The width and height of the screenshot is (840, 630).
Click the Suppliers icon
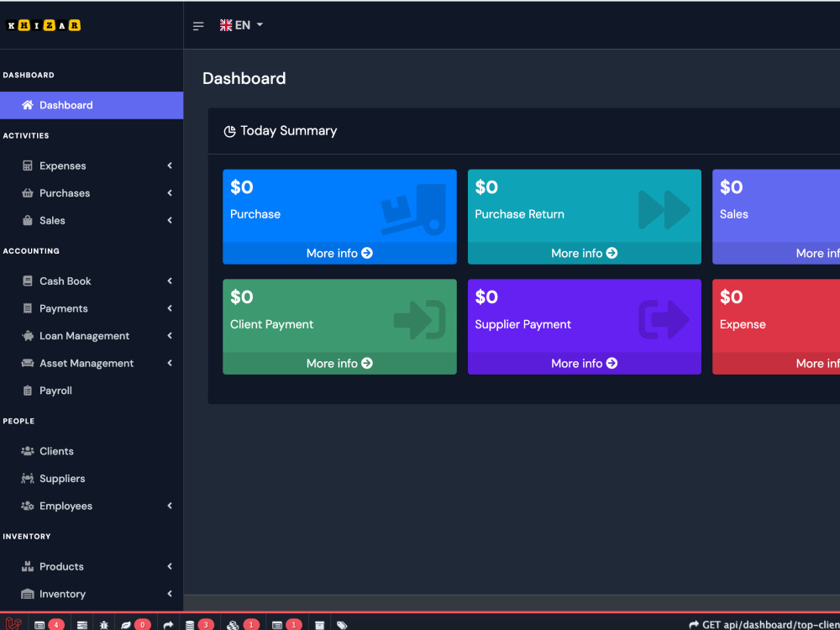[28, 479]
